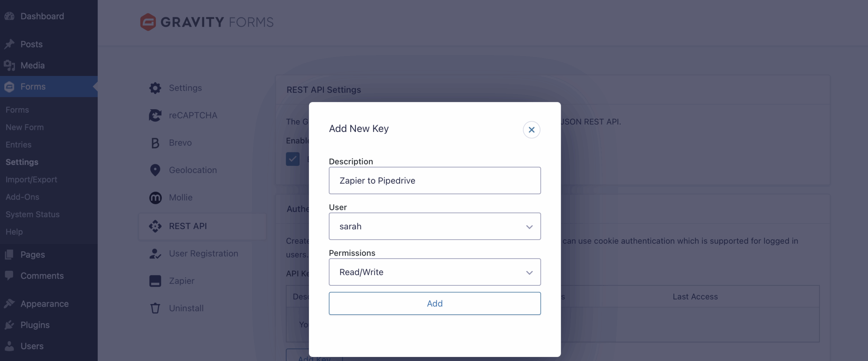Click the Geolocation pin icon
868x361 pixels.
tap(155, 170)
